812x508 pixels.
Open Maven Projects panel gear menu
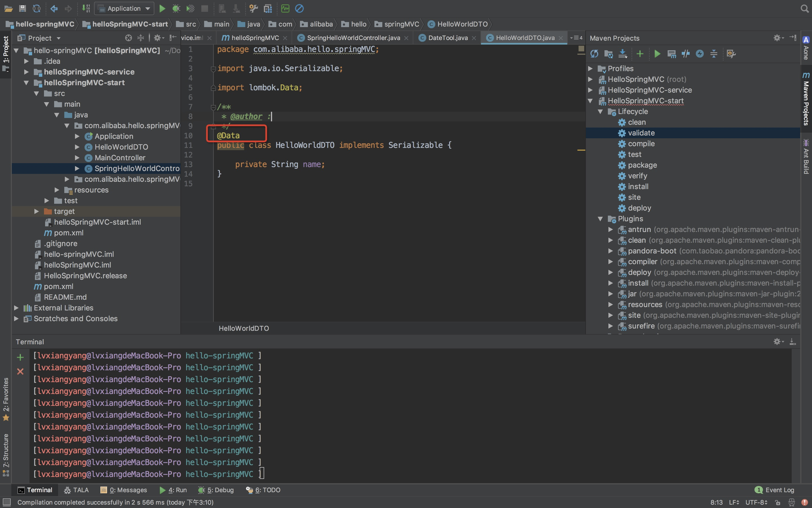pos(778,38)
